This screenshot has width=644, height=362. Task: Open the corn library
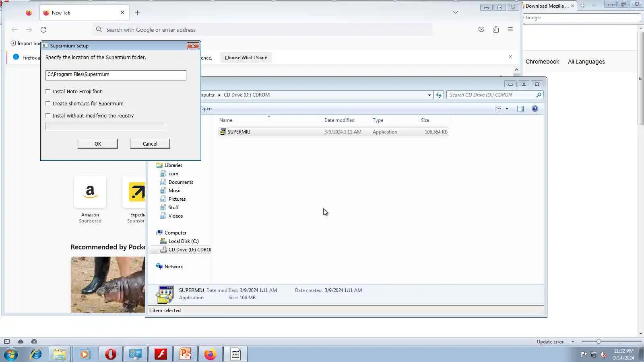tap(173, 174)
